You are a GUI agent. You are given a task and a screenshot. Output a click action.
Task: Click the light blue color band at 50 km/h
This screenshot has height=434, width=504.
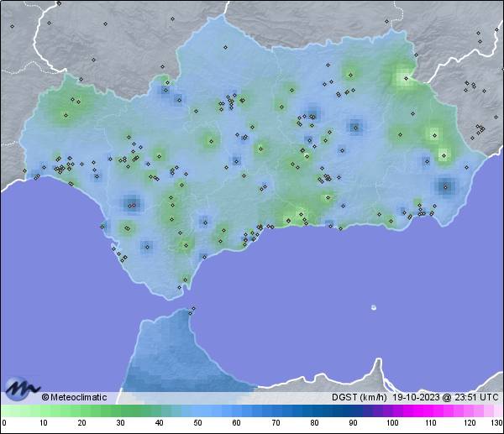coord(197,410)
